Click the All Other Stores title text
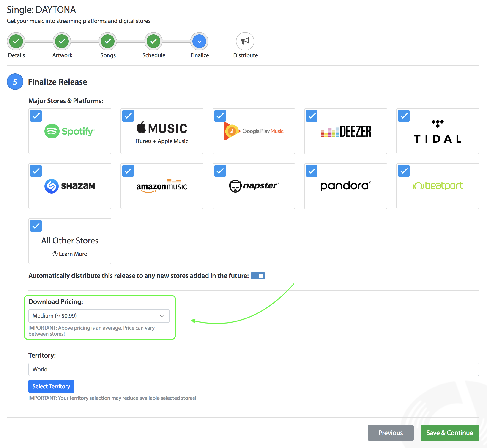This screenshot has width=487, height=448. coord(70,241)
